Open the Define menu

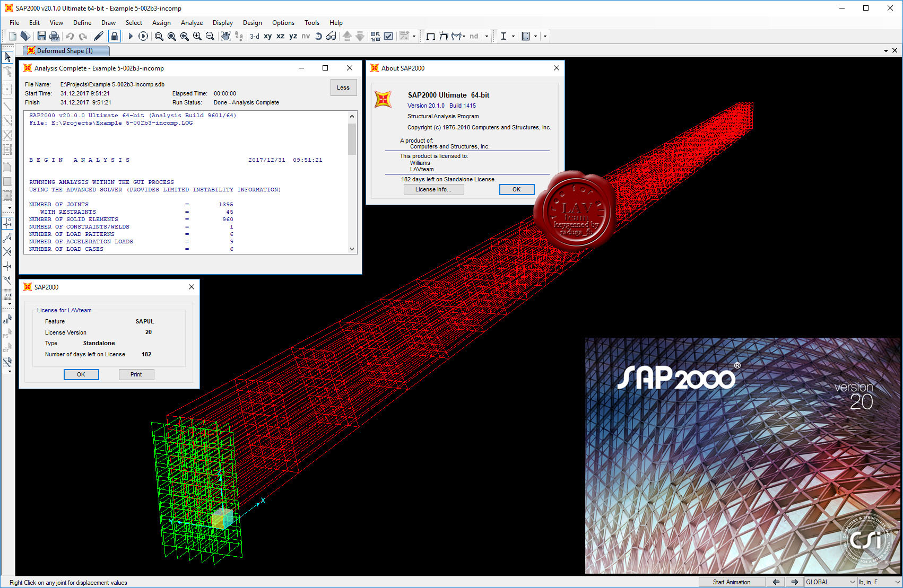point(82,23)
